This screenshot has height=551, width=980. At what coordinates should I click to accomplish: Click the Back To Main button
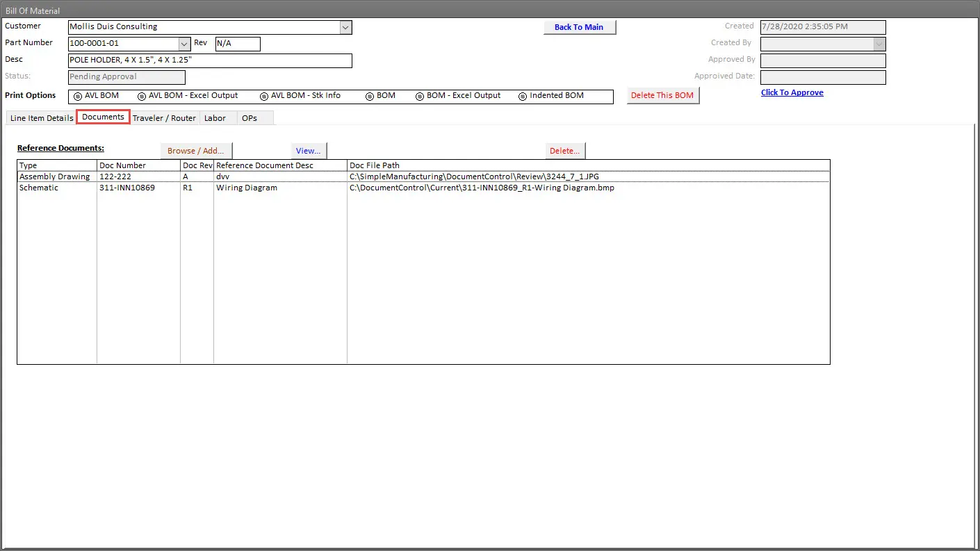pyautogui.click(x=579, y=27)
